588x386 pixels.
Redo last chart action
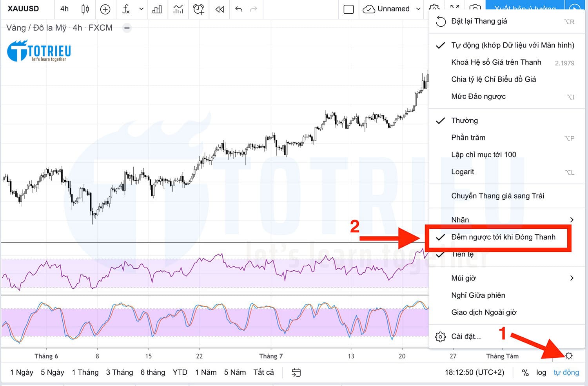(x=253, y=9)
